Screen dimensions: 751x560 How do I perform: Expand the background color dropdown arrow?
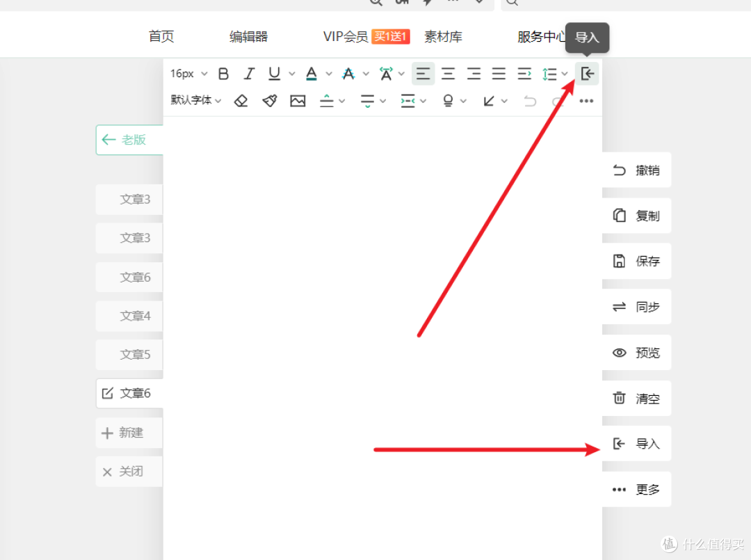tap(366, 74)
